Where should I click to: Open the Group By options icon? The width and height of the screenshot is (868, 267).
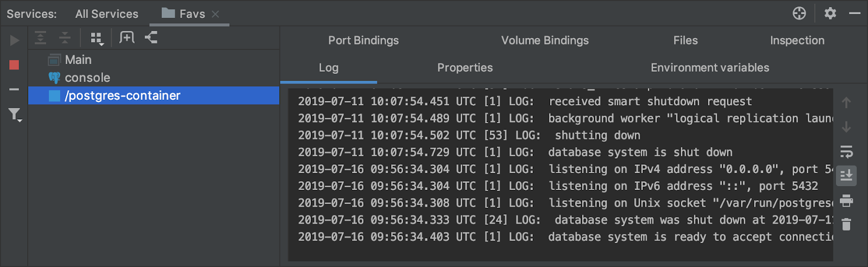coord(97,38)
